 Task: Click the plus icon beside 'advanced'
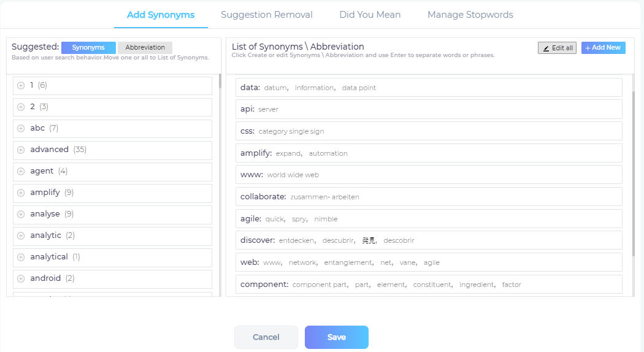click(x=21, y=150)
